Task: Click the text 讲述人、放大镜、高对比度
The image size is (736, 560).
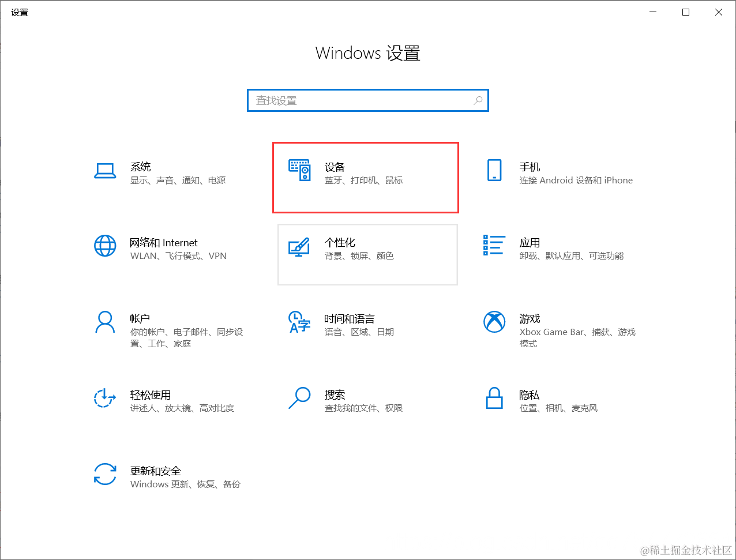Action: tap(182, 408)
